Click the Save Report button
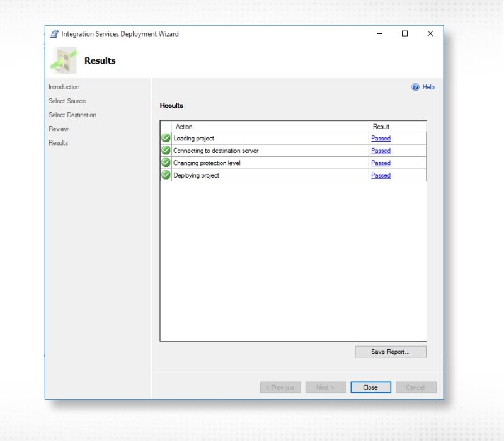The image size is (504, 441). click(390, 352)
